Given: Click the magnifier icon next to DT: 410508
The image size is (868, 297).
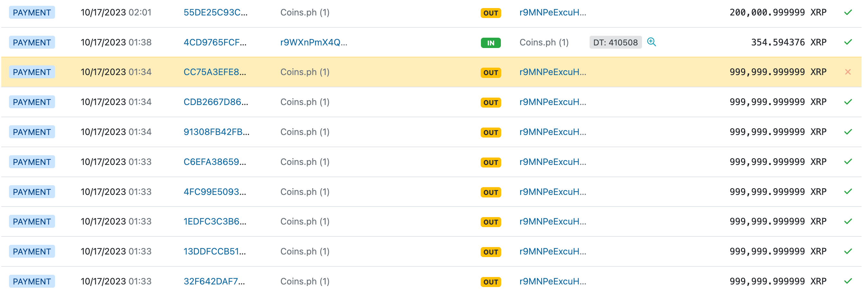Looking at the screenshot, I should coord(652,42).
